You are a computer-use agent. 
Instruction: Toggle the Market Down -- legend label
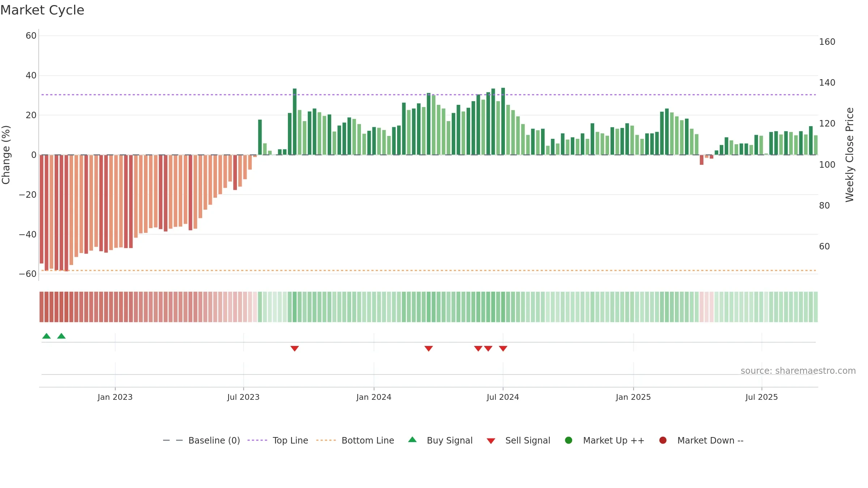(x=710, y=440)
